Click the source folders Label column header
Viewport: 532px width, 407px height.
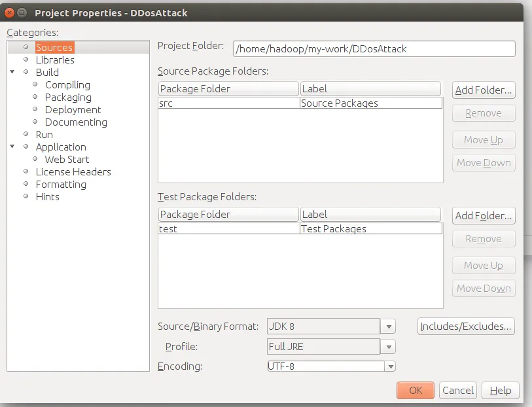[x=370, y=89]
